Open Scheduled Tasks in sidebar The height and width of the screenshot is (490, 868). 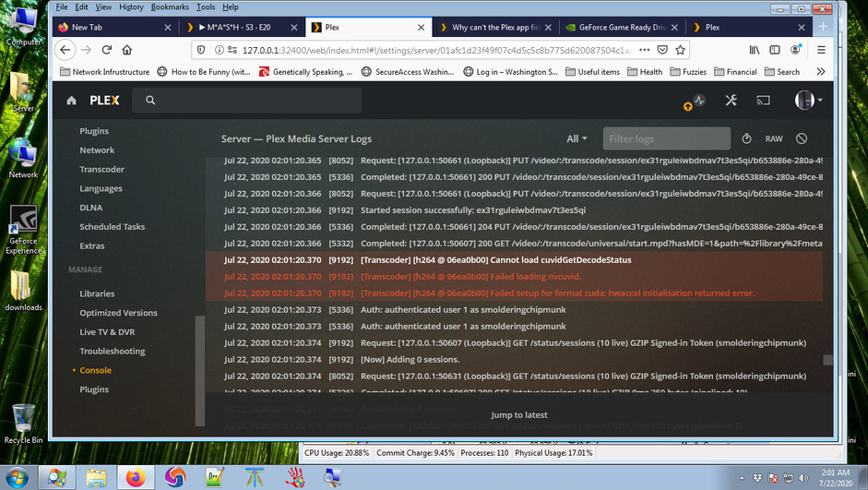tap(112, 226)
